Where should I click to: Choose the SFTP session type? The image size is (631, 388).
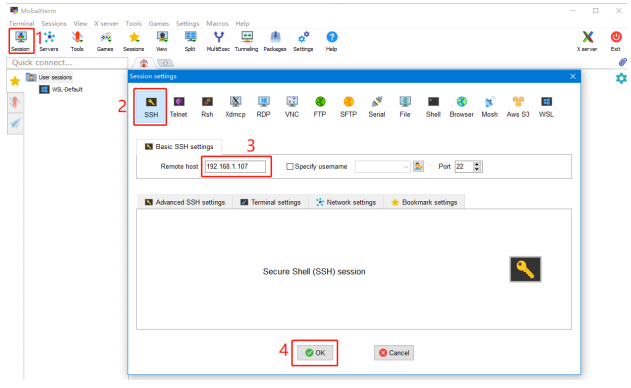click(x=348, y=107)
